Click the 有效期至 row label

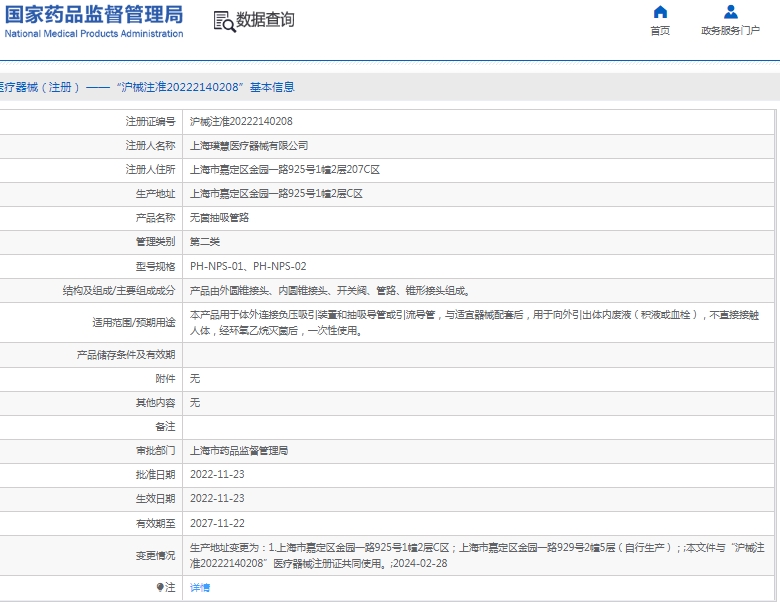pos(155,523)
